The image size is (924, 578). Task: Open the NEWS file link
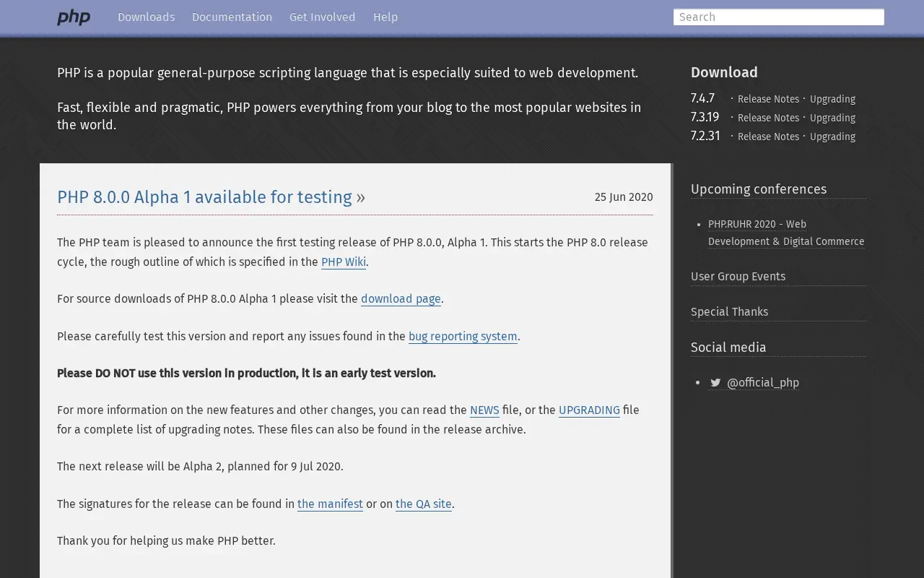484,410
